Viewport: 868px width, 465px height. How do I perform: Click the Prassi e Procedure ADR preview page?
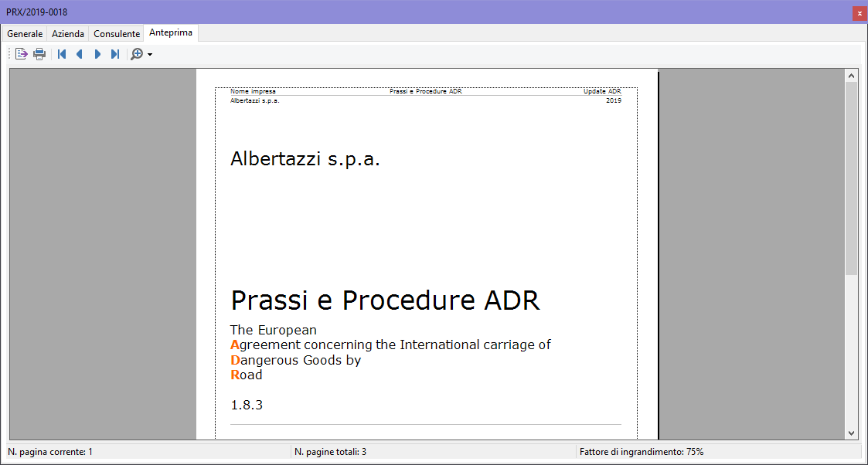(x=425, y=255)
